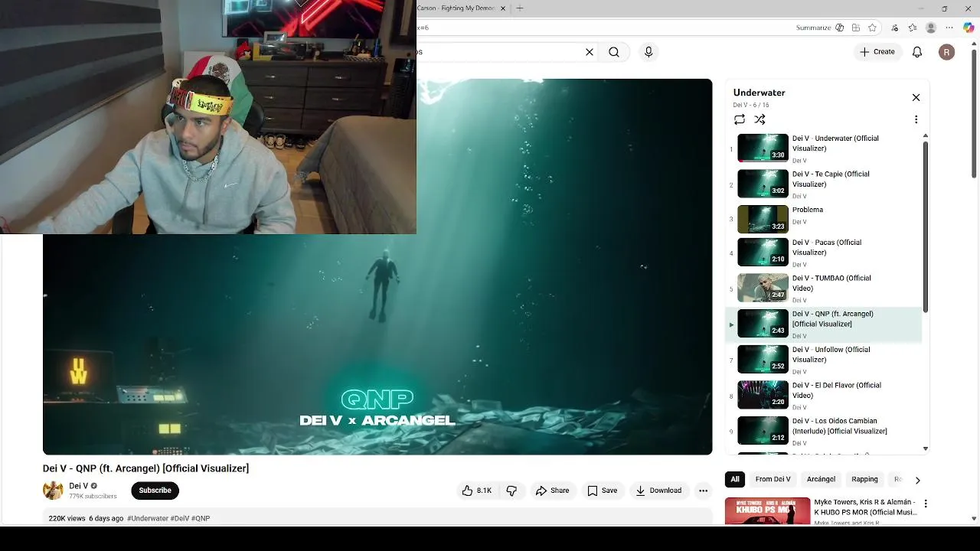
Task: Click the playlist scrollbar up arrow
Action: [x=926, y=135]
